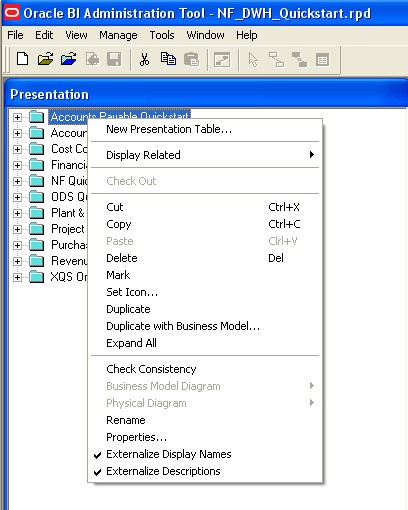
Task: Open the Edit menu
Action: point(44,35)
